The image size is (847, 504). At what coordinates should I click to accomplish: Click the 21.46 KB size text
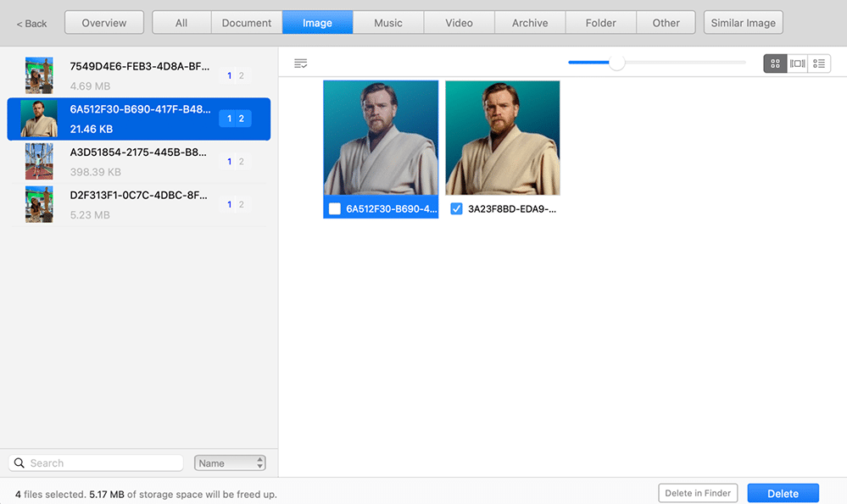click(92, 129)
